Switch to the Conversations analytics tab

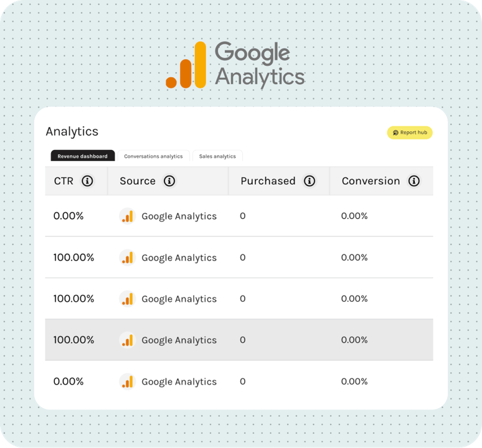[x=153, y=156]
